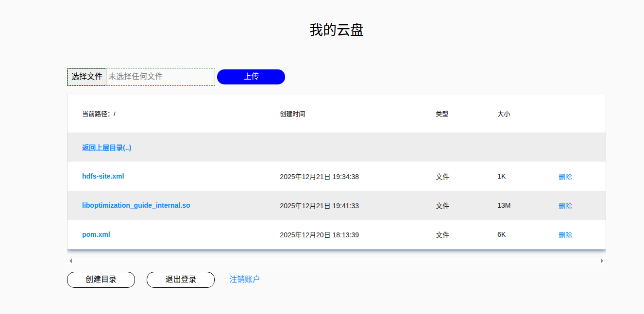This screenshot has width=644, height=314.
Task: Click the 注销账户 link
Action: 245,279
